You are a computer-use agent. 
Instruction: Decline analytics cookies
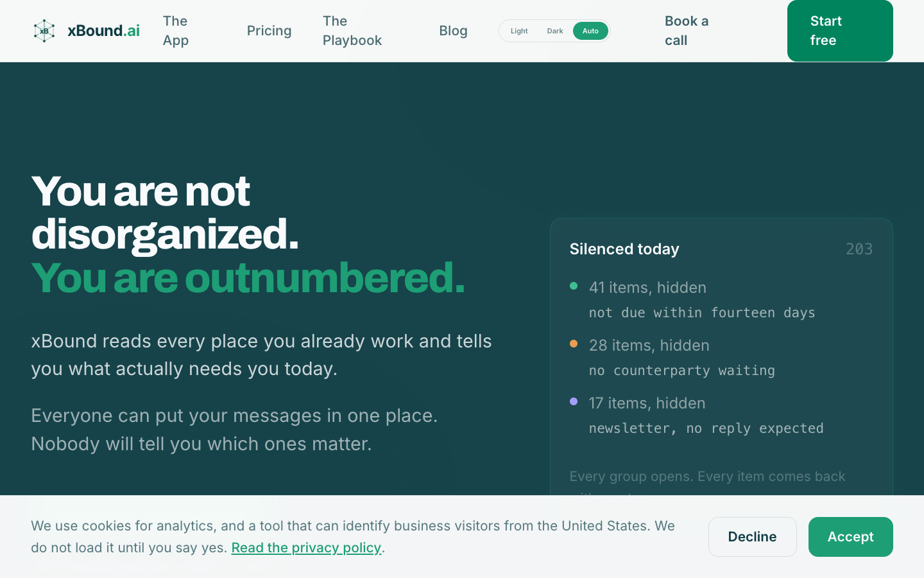[753, 537]
